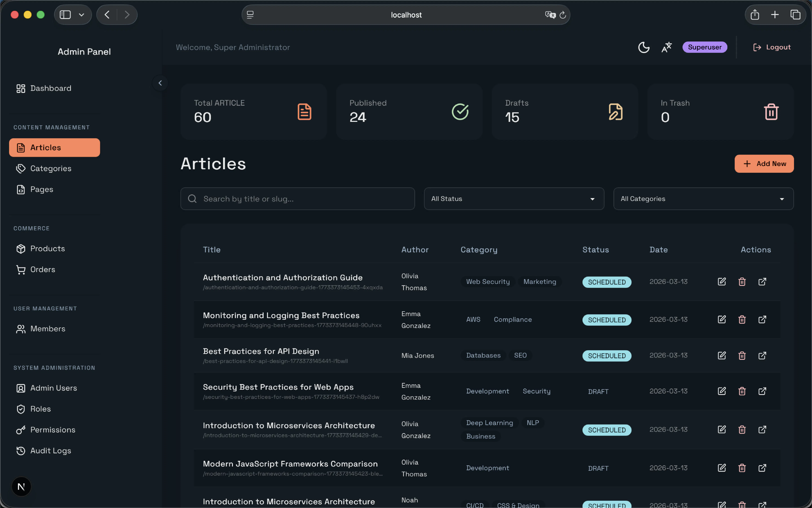Delete the Olivia Gonzalez Microservices Architecture article
Viewport: 812px width, 508px height.
(x=742, y=430)
